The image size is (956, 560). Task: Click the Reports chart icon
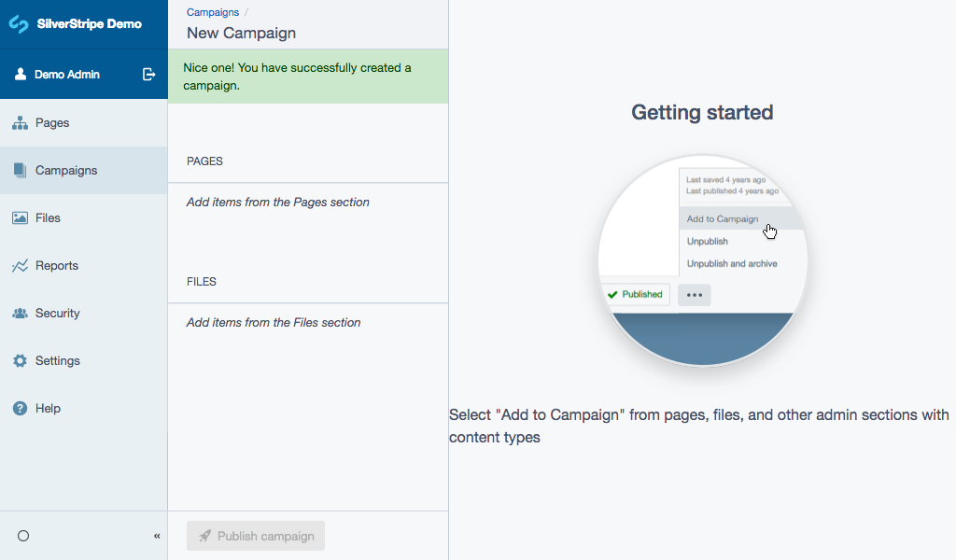click(20, 266)
